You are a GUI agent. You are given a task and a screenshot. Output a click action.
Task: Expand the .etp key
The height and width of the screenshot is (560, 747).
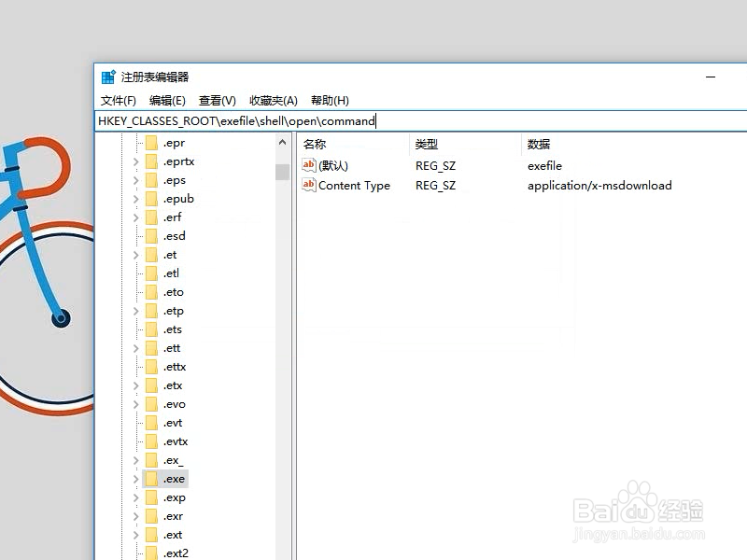tap(135, 311)
